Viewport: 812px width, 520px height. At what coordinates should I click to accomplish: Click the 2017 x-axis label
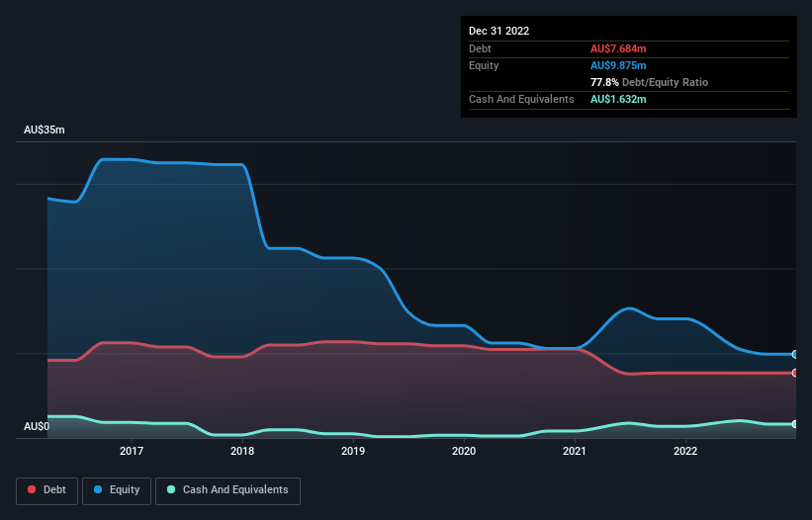tap(132, 451)
